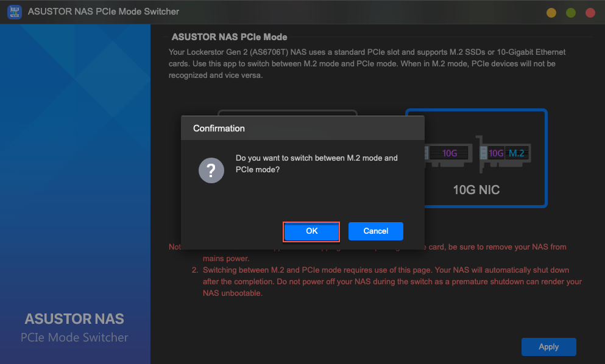
Task: Click the "PCIe Mode Switcher" sidebar text
Action: coord(74,337)
